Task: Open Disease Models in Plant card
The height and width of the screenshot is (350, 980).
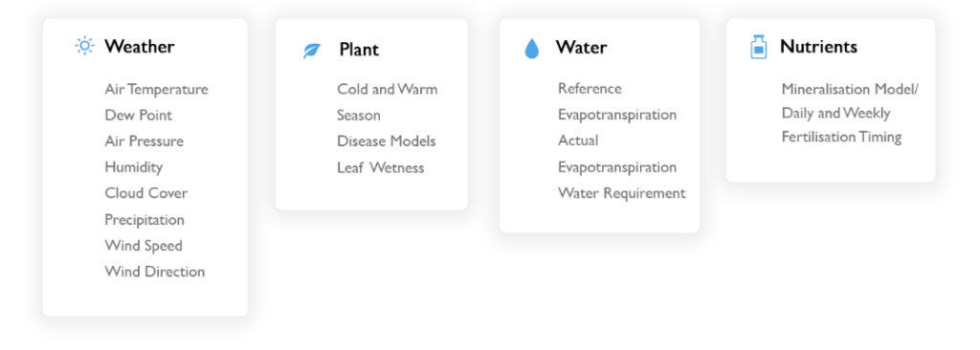Action: click(387, 142)
